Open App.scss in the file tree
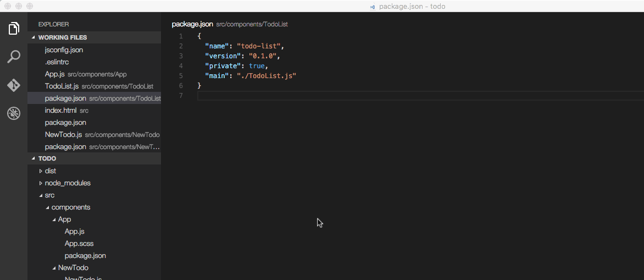The height and width of the screenshot is (280, 644). (x=79, y=244)
